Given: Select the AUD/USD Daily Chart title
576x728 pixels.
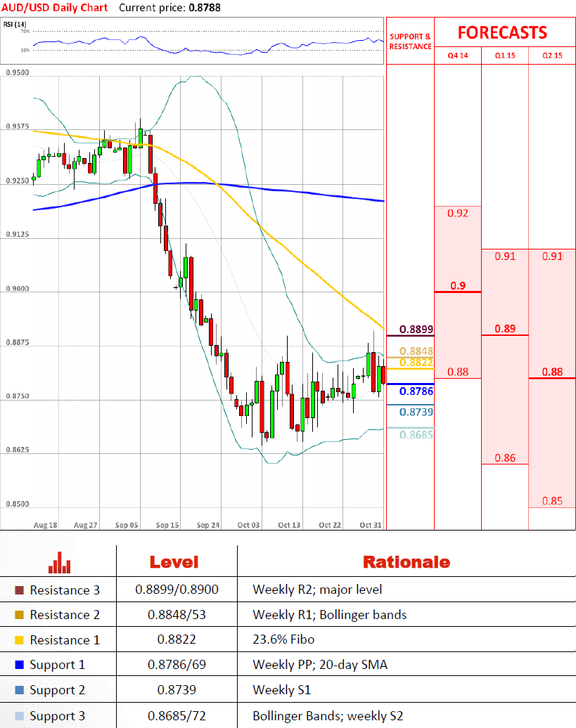Looking at the screenshot, I should pos(54,8).
